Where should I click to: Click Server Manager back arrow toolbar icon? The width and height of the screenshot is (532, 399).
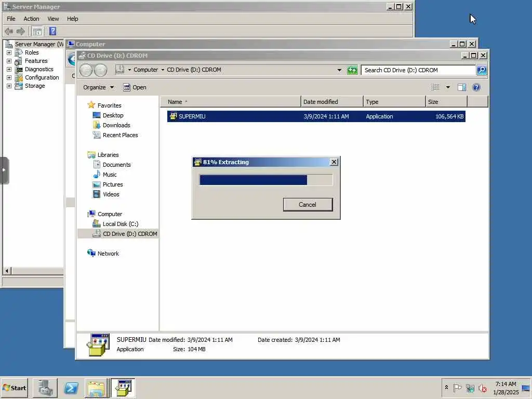pyautogui.click(x=9, y=31)
